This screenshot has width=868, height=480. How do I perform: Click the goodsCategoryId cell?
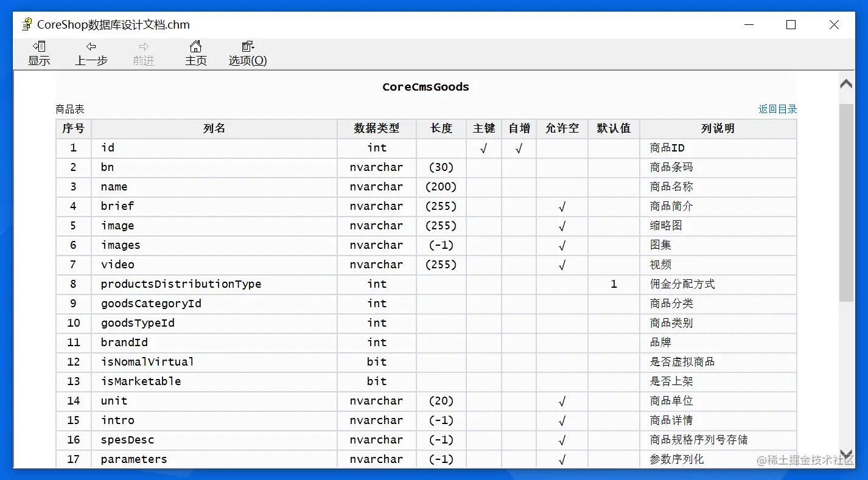click(214, 304)
